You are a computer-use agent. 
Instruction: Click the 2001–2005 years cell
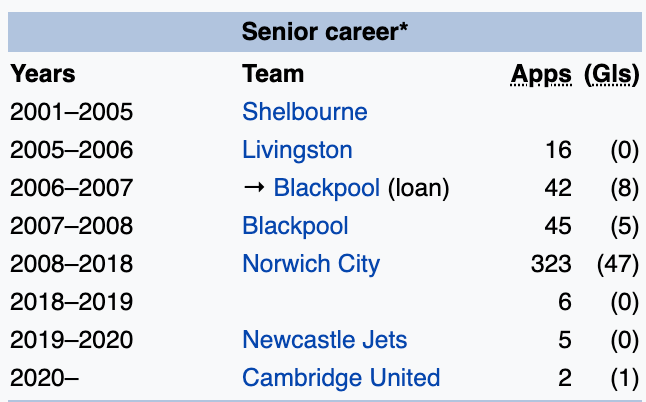click(x=71, y=112)
